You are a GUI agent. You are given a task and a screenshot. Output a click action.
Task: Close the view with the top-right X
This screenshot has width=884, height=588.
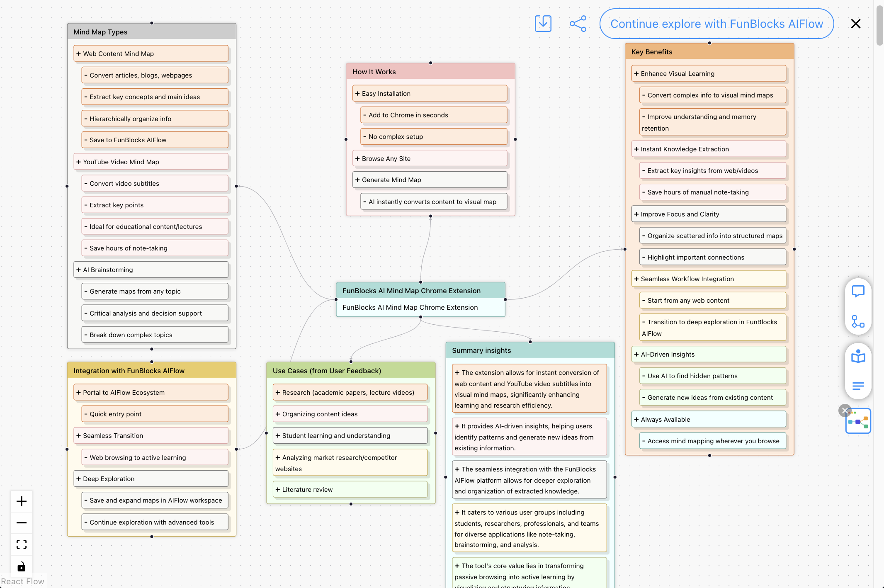pos(855,24)
